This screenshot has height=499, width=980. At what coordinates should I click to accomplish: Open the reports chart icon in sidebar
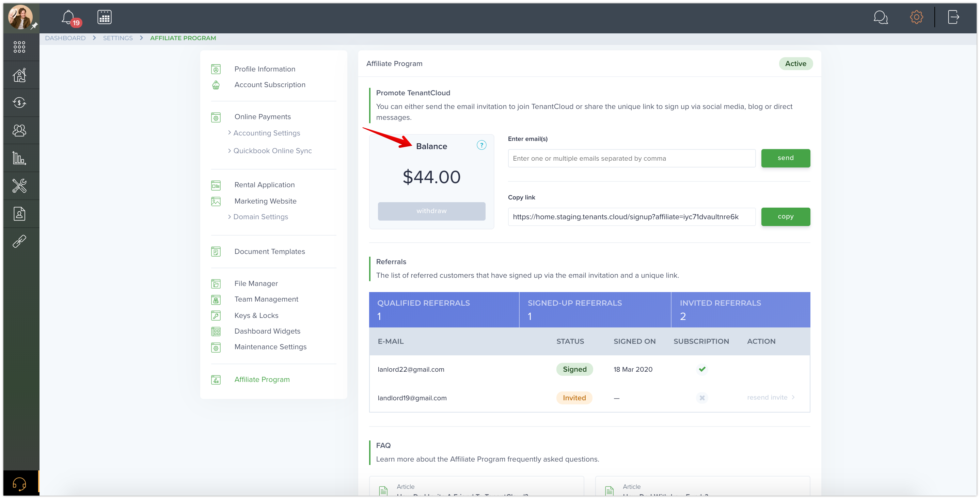click(x=19, y=158)
